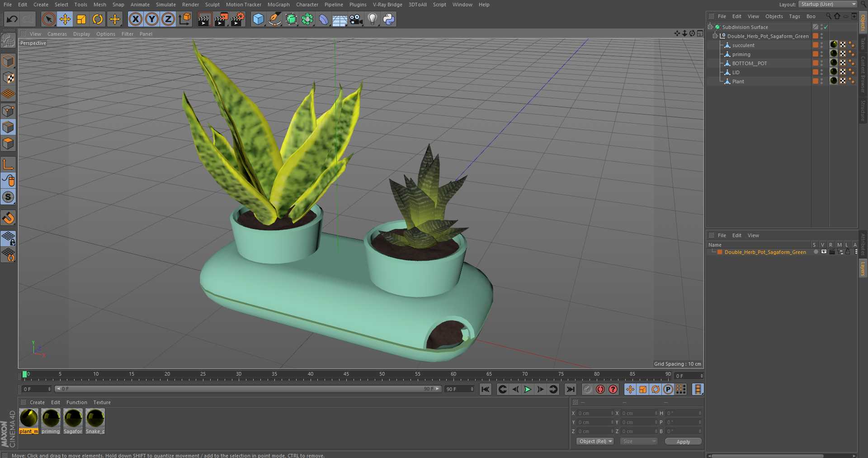
Task: Toggle Z axis lock
Action: tap(168, 19)
